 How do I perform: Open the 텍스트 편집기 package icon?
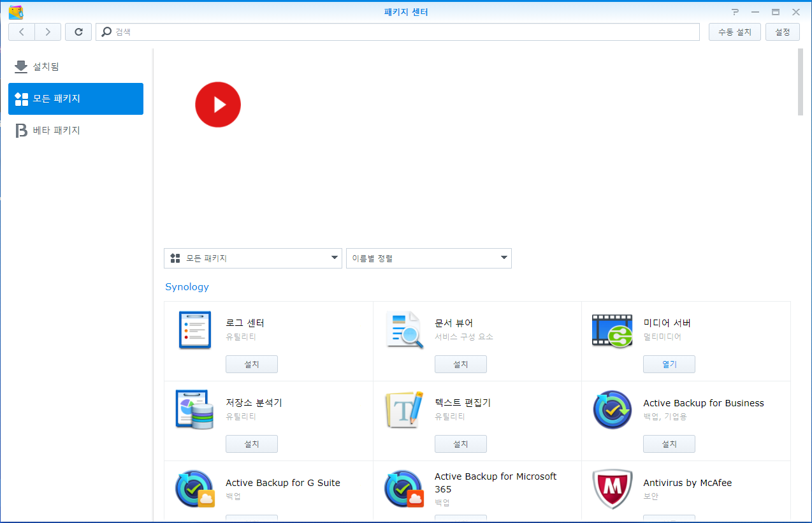404,409
